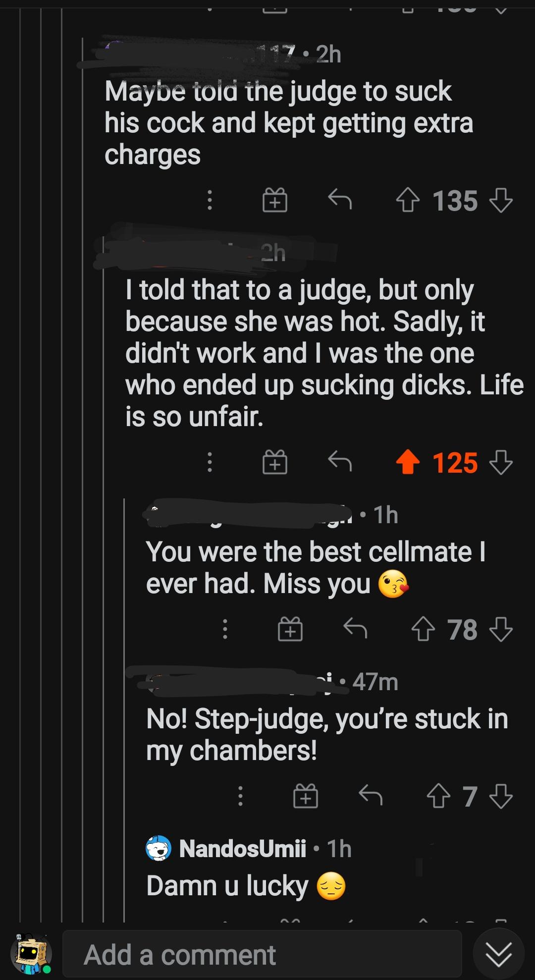Viewport: 535px width, 980px height.
Task: Give an award to the top comment
Action: coord(275,200)
